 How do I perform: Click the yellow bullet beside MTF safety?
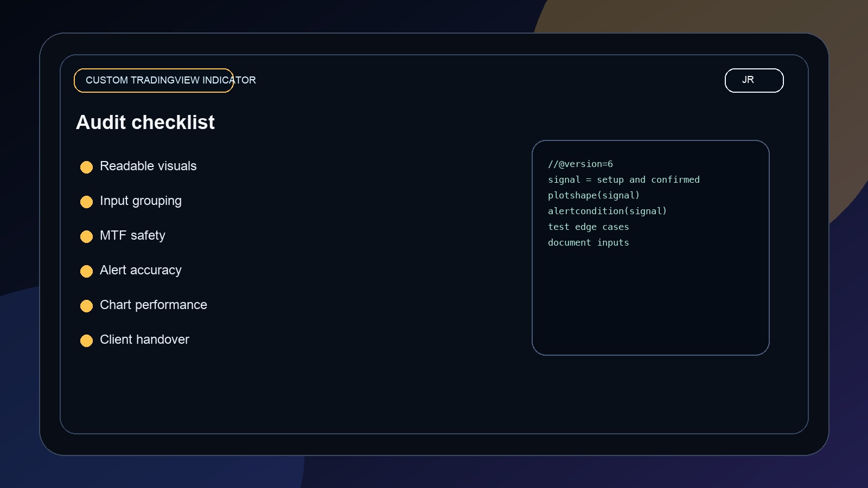coord(86,236)
